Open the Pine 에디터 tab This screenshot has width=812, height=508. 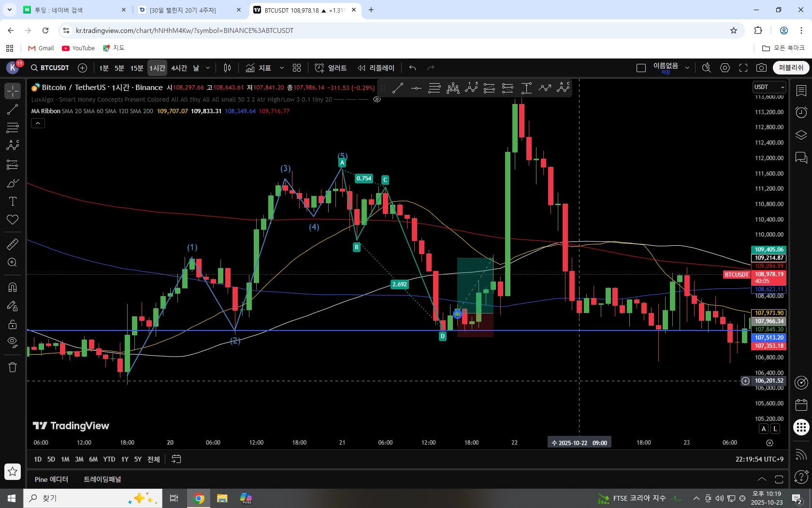coord(51,479)
